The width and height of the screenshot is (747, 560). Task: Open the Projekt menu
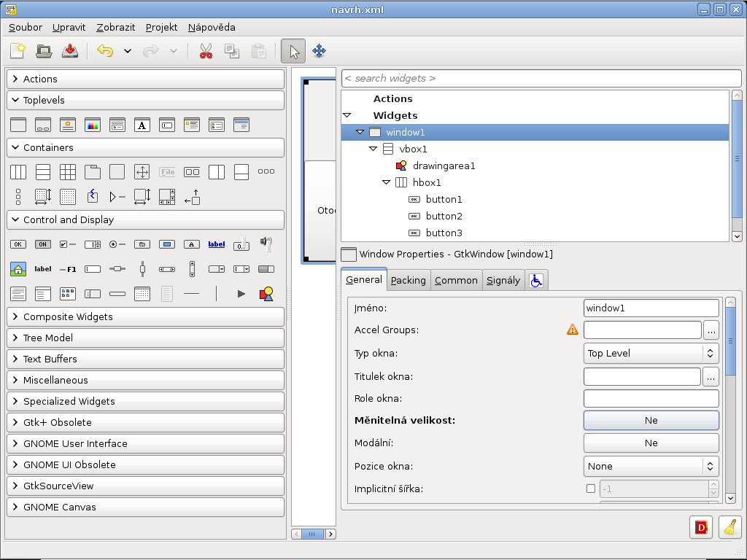161,27
